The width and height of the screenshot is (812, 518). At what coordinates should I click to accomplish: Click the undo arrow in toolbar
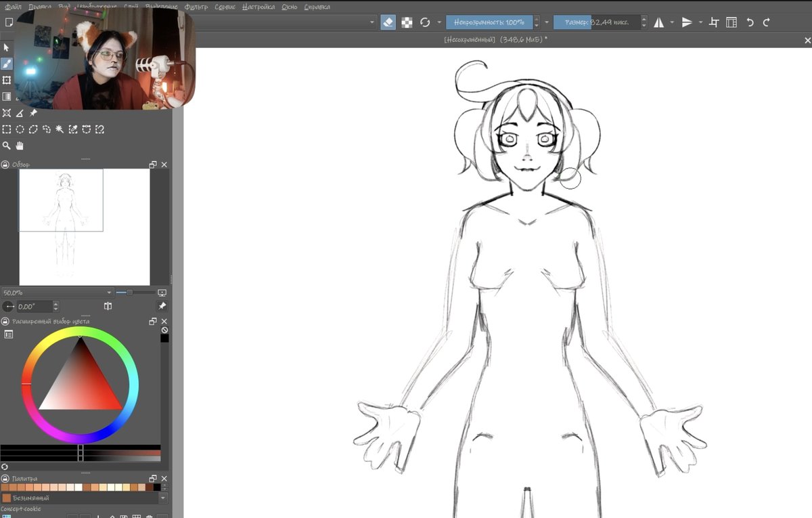click(x=750, y=22)
